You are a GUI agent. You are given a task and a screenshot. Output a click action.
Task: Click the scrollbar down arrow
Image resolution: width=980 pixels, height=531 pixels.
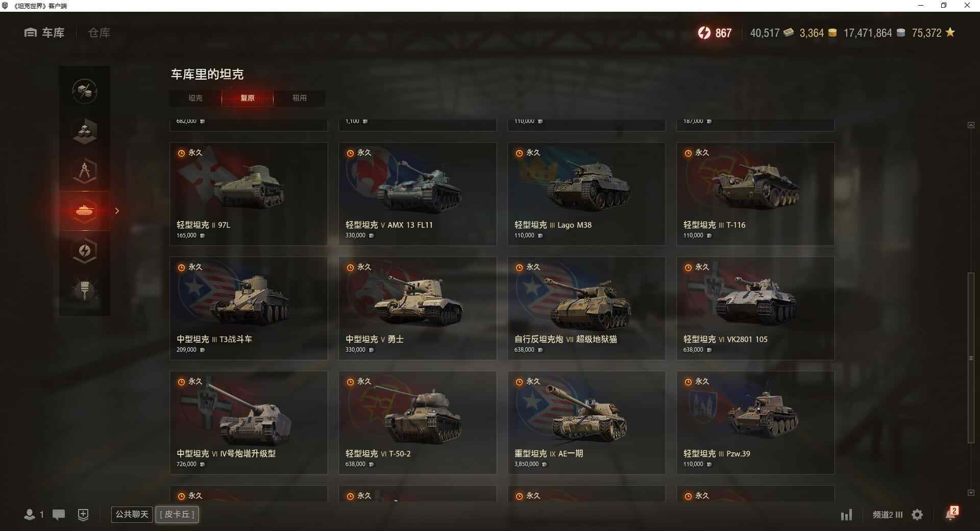(971, 493)
